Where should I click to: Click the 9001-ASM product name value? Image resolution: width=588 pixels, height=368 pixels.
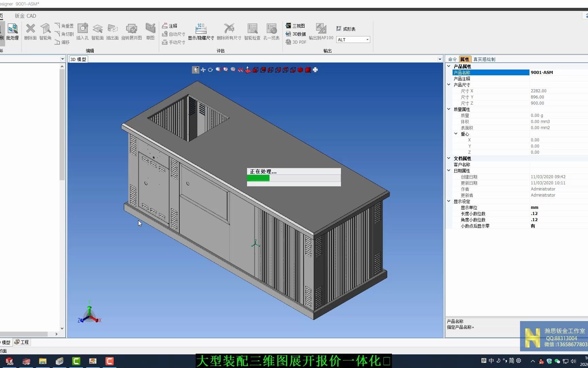click(542, 73)
